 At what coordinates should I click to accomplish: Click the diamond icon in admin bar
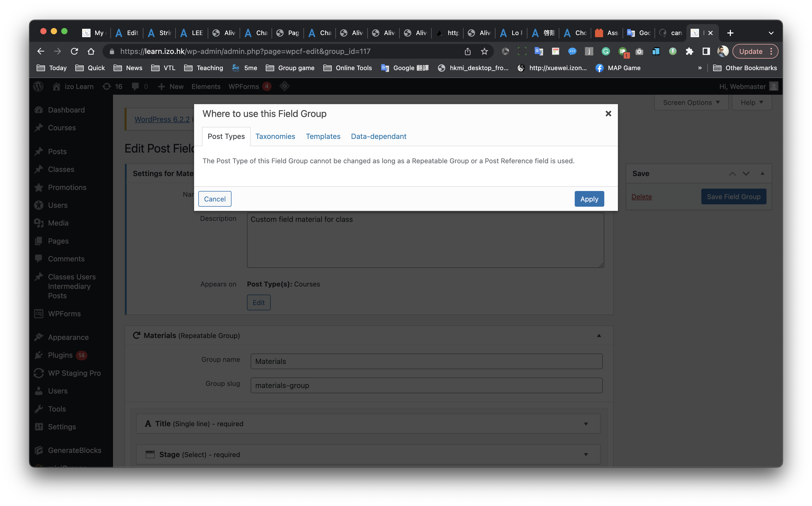pyautogui.click(x=284, y=86)
